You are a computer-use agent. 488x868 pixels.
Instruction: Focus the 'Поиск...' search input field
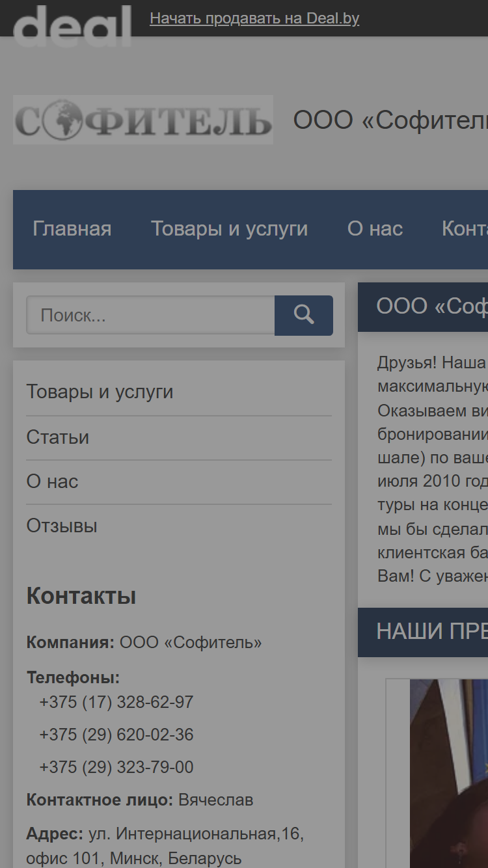[x=150, y=316]
